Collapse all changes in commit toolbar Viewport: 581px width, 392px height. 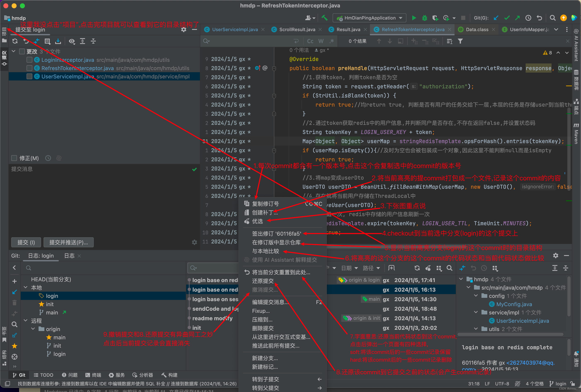tap(93, 41)
